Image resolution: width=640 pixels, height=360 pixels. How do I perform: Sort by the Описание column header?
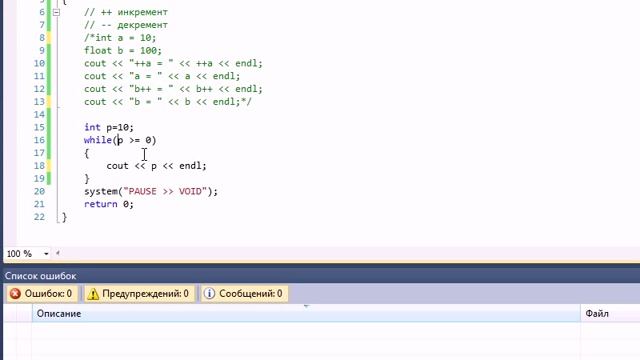(306, 313)
